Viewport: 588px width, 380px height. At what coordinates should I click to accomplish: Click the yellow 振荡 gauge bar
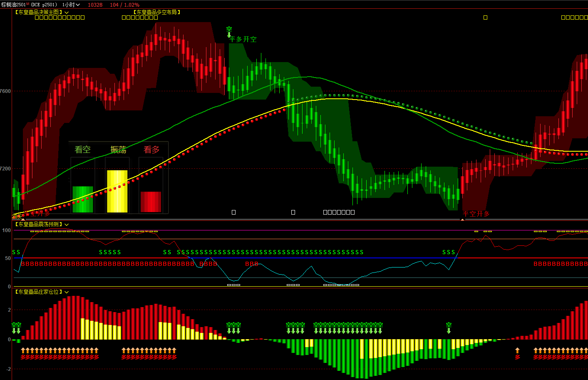(117, 191)
